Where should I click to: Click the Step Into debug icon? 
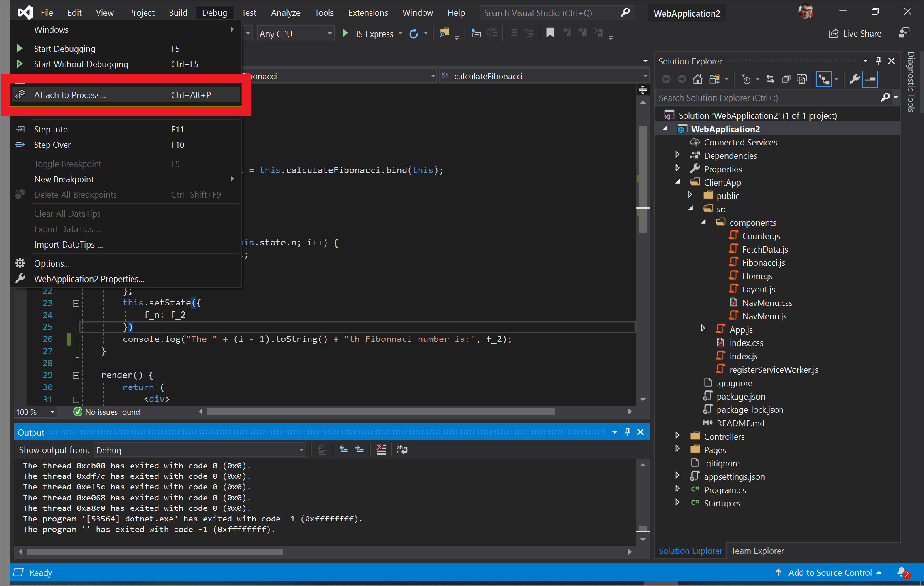point(20,128)
